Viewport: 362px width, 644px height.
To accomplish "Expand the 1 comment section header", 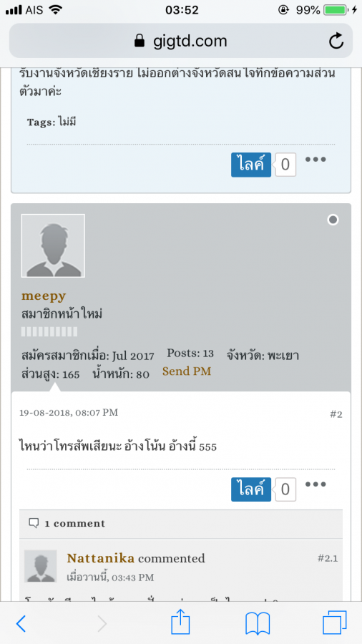I will click(x=181, y=524).
